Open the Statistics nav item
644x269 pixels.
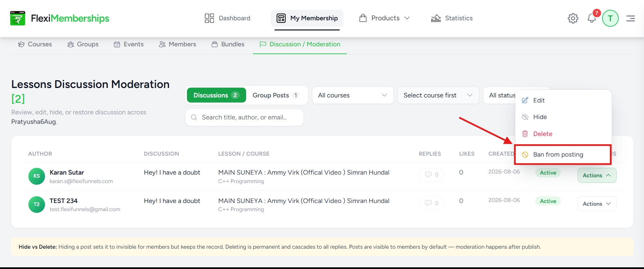[x=452, y=18]
